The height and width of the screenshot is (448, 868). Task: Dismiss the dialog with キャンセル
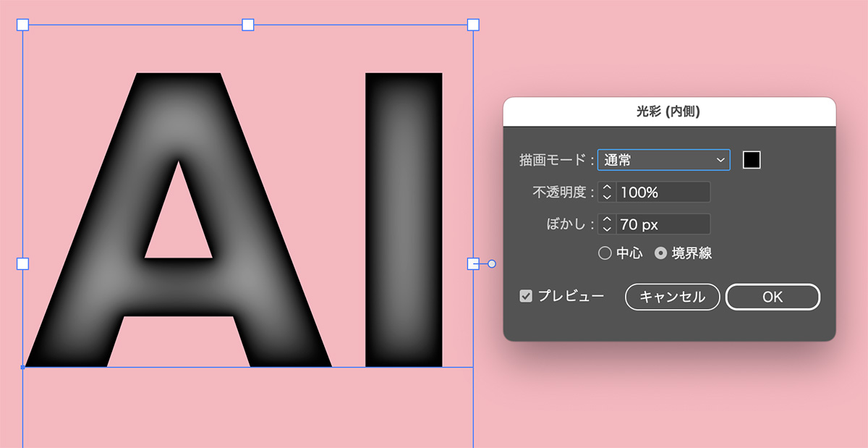click(671, 297)
